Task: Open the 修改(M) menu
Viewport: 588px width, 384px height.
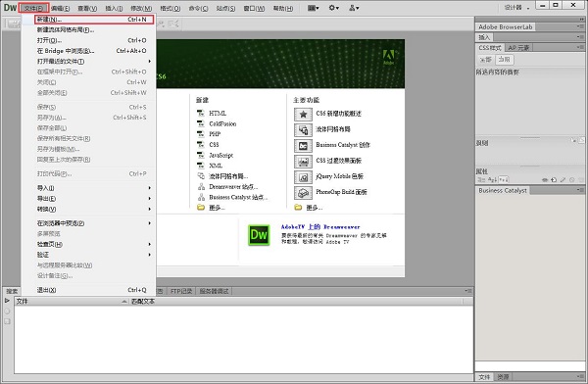Action: pyautogui.click(x=141, y=8)
